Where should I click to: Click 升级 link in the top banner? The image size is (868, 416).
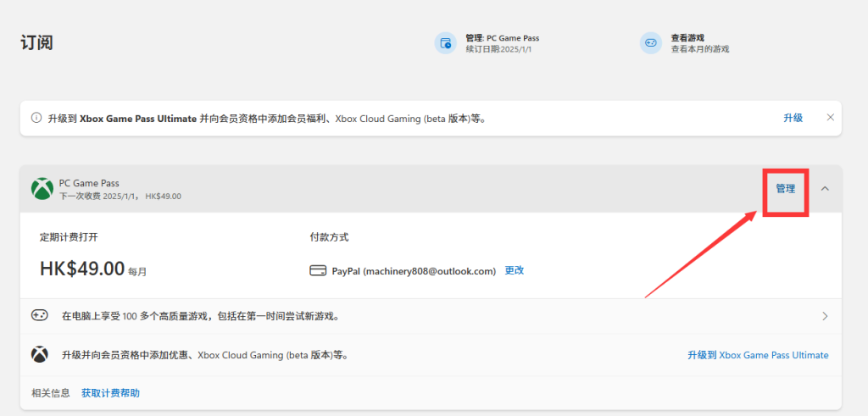793,118
